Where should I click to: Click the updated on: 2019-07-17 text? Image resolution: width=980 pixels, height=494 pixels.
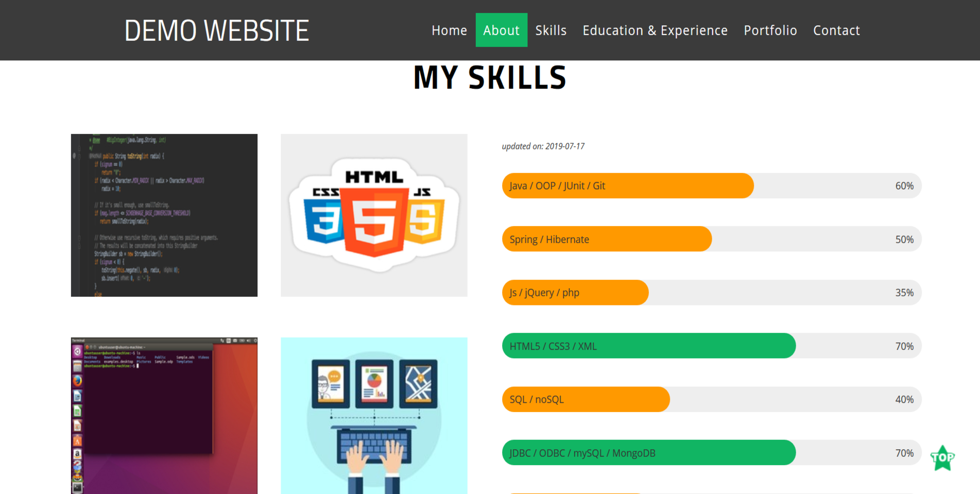coord(543,146)
